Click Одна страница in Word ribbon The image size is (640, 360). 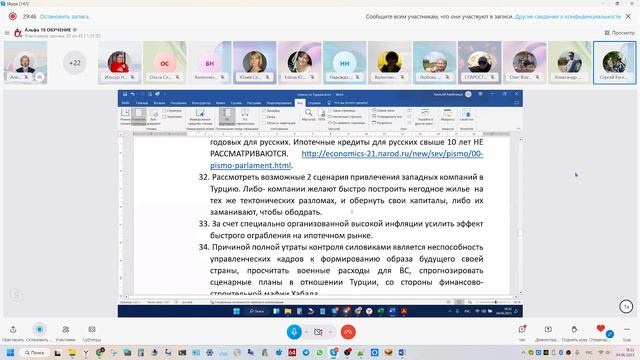tap(342, 111)
